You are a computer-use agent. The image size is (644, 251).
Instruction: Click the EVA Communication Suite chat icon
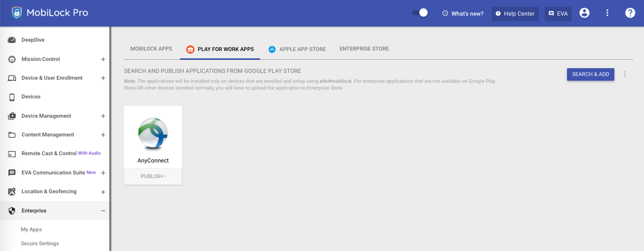[x=12, y=173]
